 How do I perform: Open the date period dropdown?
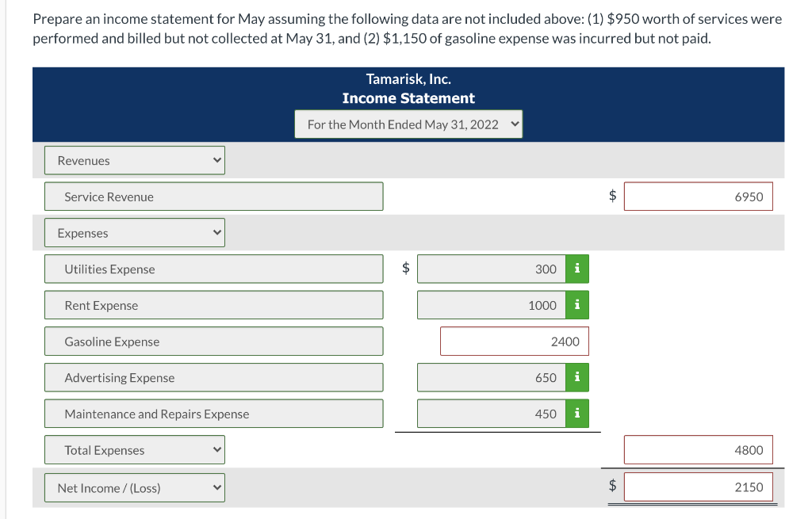408,124
